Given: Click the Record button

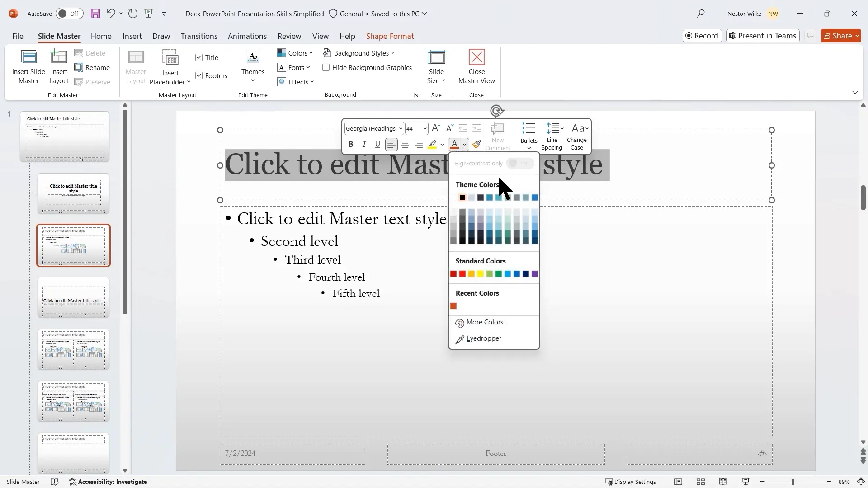Looking at the screenshot, I should 702,36.
